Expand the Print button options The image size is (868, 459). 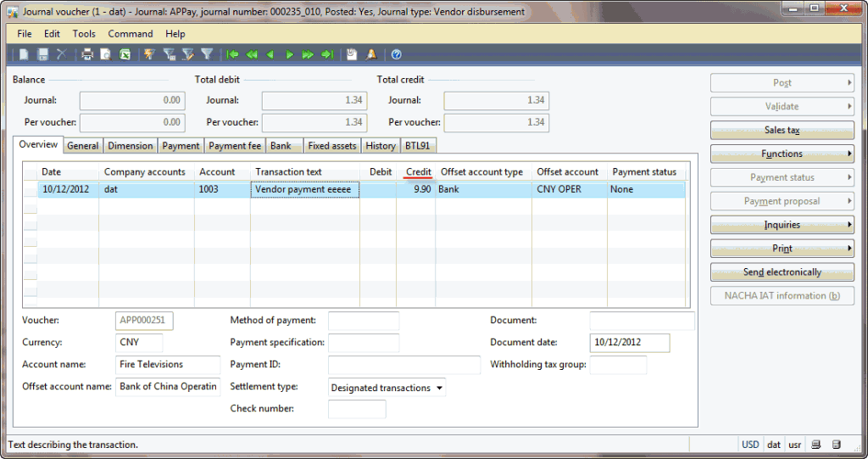click(x=782, y=249)
